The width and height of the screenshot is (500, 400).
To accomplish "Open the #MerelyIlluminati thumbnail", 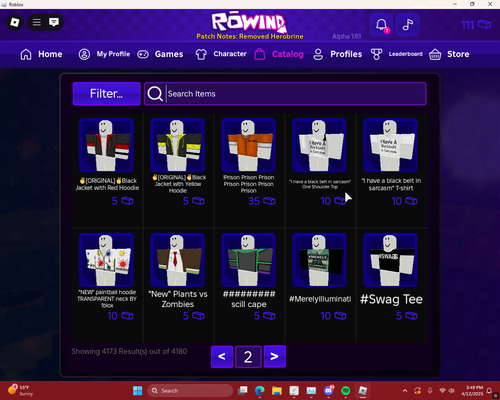I will click(319, 260).
